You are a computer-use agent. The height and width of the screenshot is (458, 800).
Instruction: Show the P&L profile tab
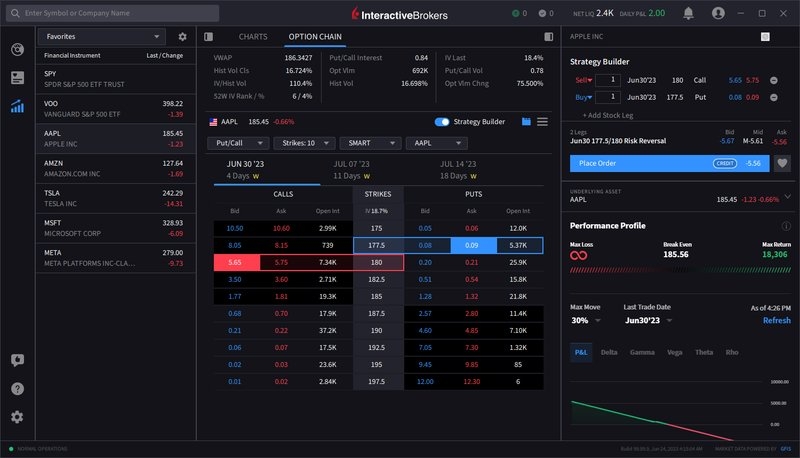[581, 352]
